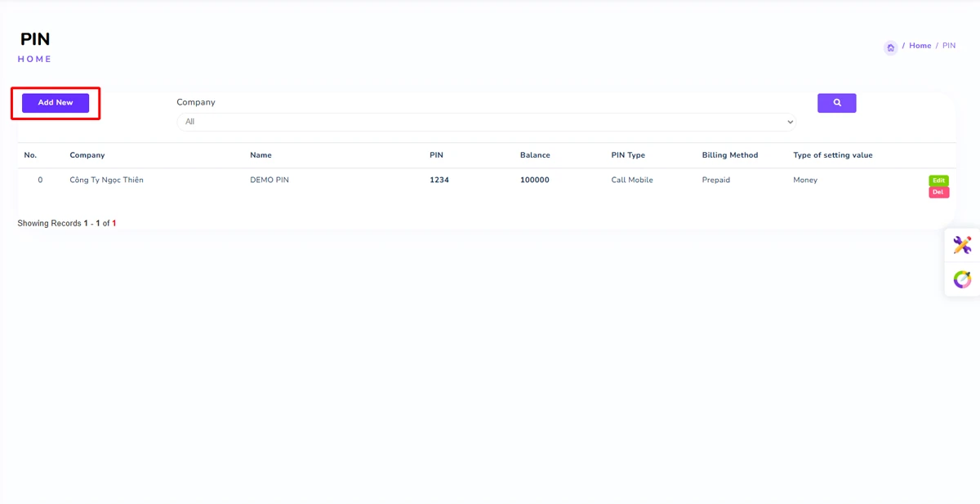This screenshot has width=980, height=504.
Task: Click the 100000 balance value
Action: pos(534,180)
